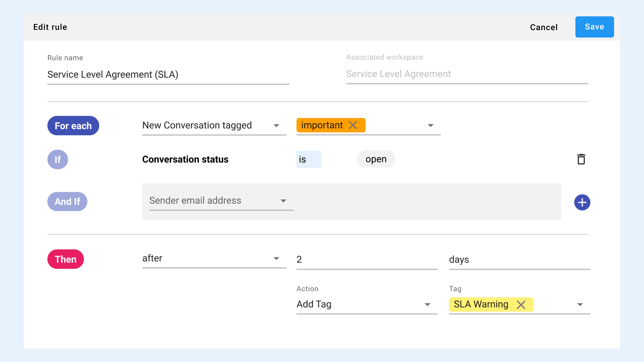The height and width of the screenshot is (362, 644).
Task: Click the And If badge
Action: click(67, 201)
